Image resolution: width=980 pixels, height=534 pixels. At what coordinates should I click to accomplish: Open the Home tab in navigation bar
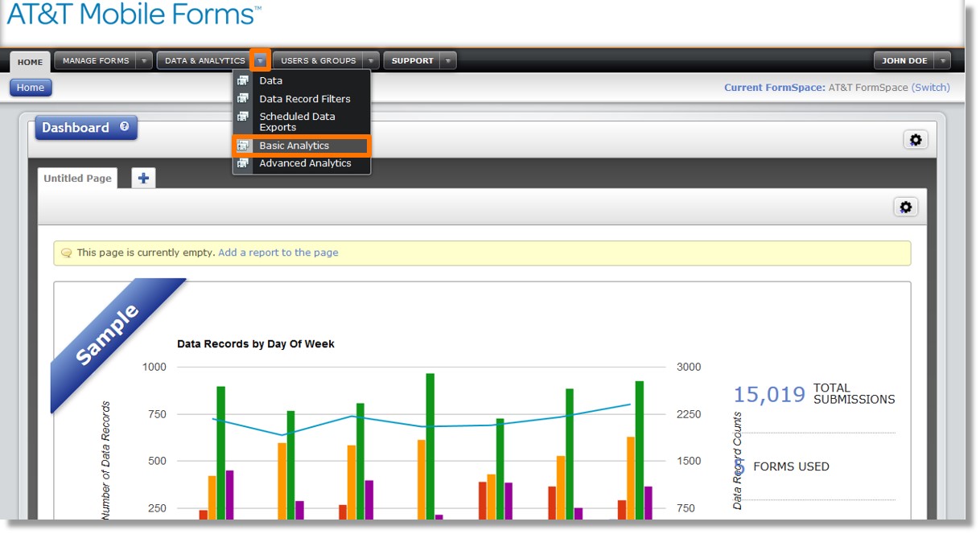coord(31,61)
